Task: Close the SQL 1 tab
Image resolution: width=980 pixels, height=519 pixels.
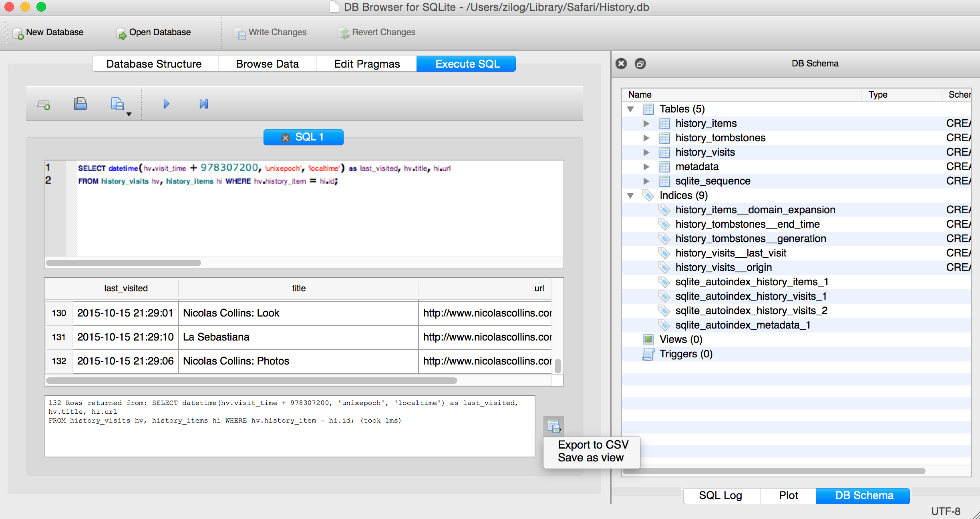Action: [286, 138]
